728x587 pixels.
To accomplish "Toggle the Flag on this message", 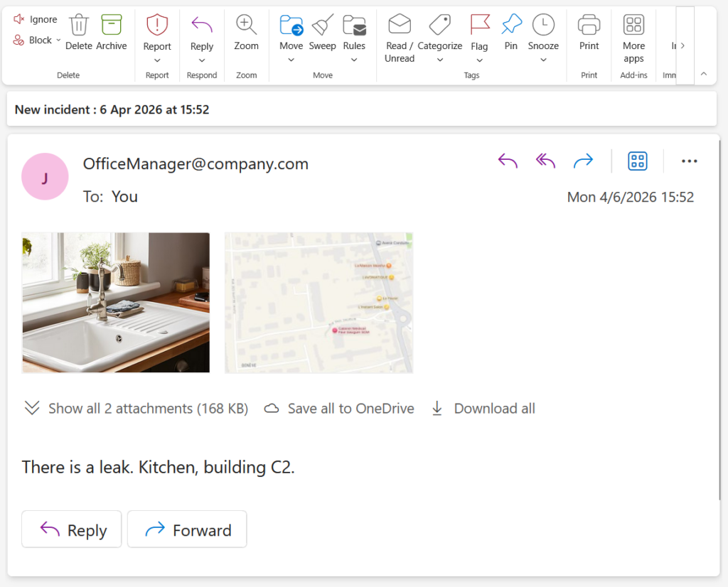I will coord(480,26).
